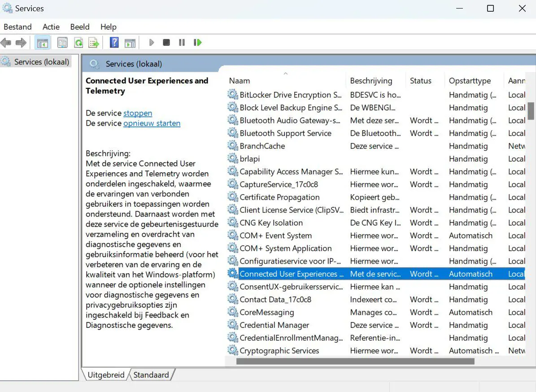
Task: Switch to the Uitgebreid tab
Action: [106, 375]
